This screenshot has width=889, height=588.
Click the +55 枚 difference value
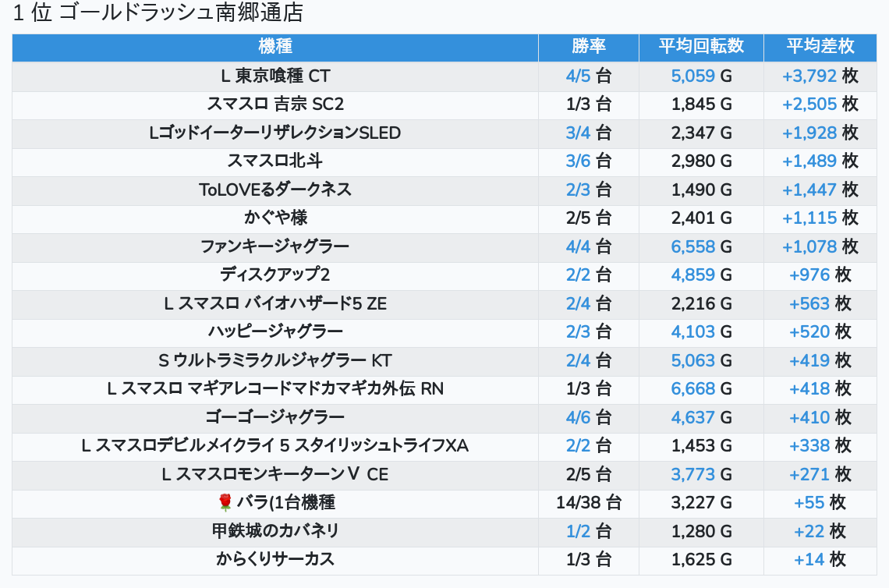pyautogui.click(x=820, y=502)
